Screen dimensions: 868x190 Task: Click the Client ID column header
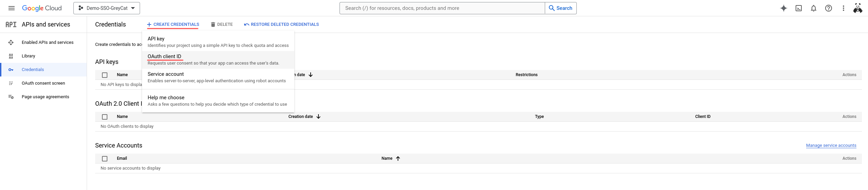(703, 117)
